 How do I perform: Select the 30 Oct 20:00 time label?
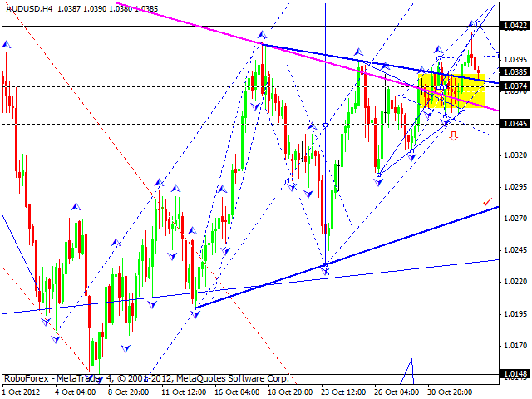pyautogui.click(x=450, y=392)
